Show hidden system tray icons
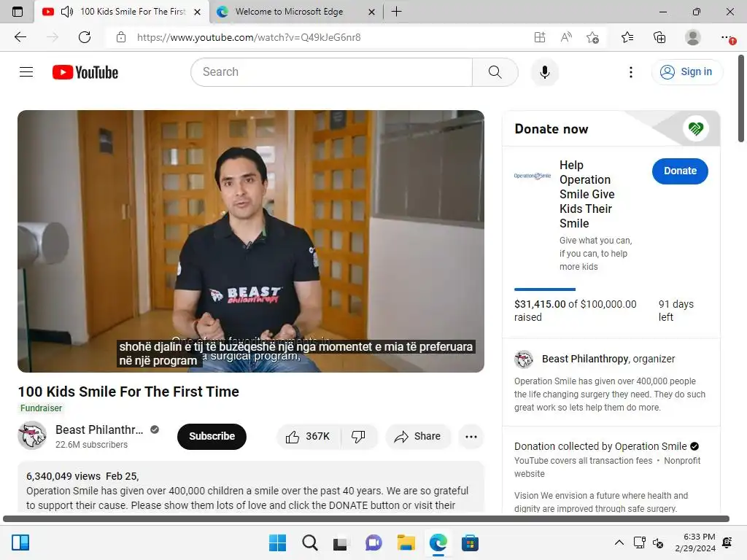The width and height of the screenshot is (747, 560). (619, 542)
